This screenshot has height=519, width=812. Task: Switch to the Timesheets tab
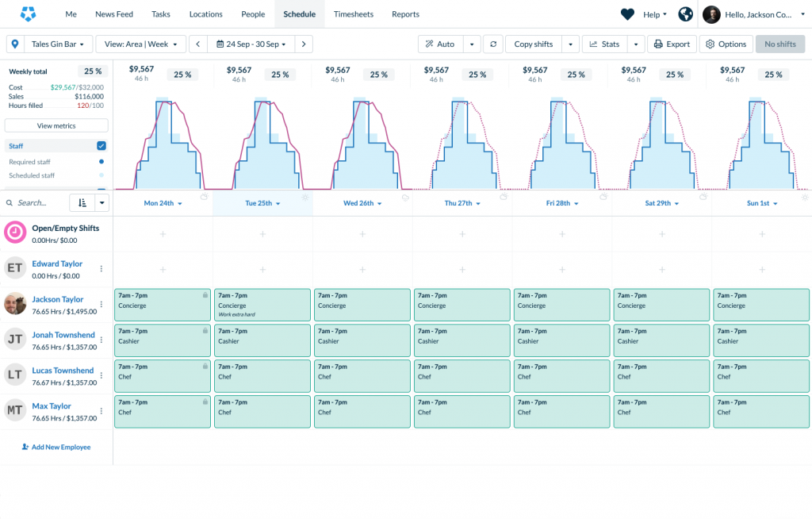(353, 14)
